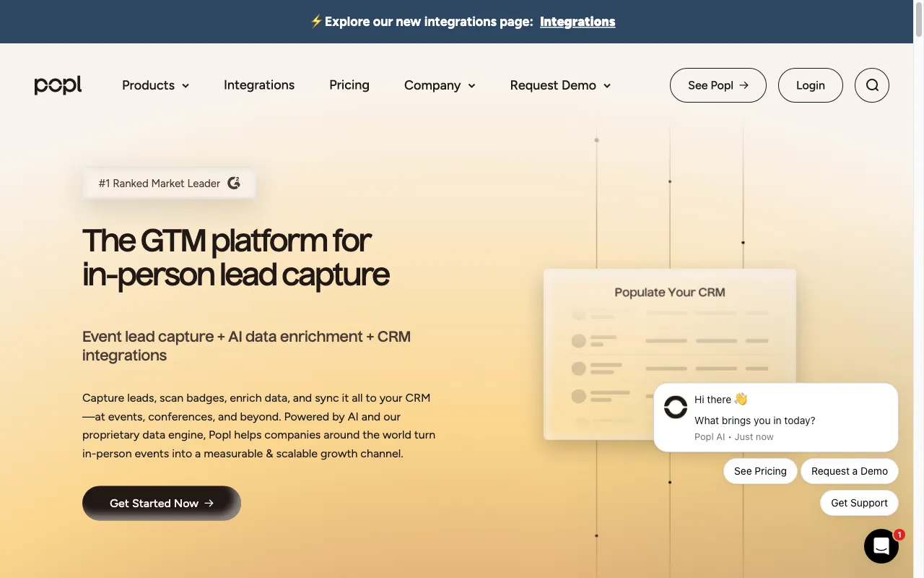
Task: Click the 'Popl AI • Just now' chat label
Action: point(734,436)
